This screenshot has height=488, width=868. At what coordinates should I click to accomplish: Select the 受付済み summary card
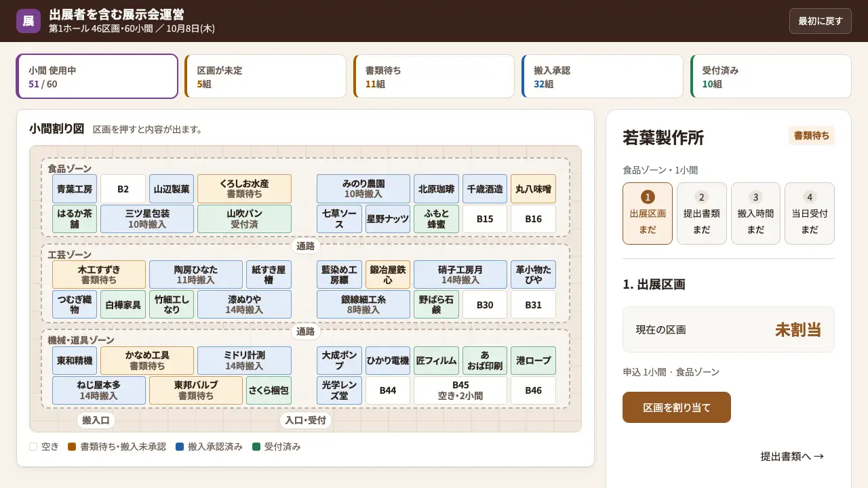pos(771,77)
